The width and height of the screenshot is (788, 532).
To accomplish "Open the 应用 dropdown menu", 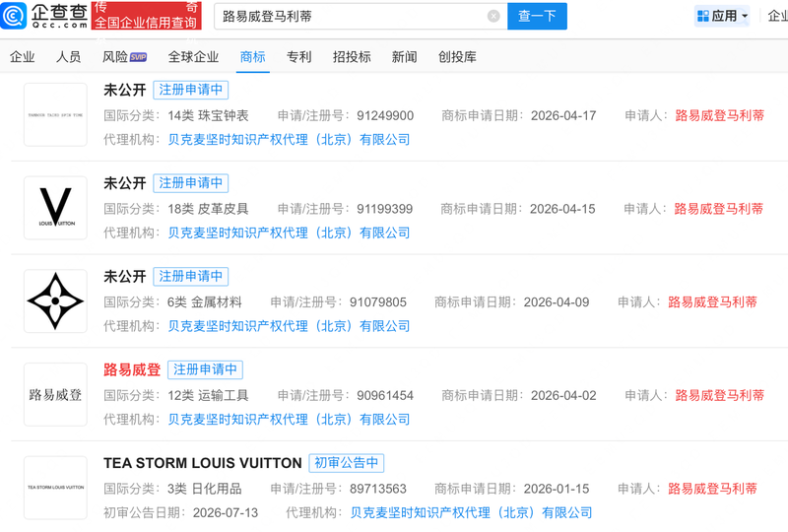I will [722, 16].
